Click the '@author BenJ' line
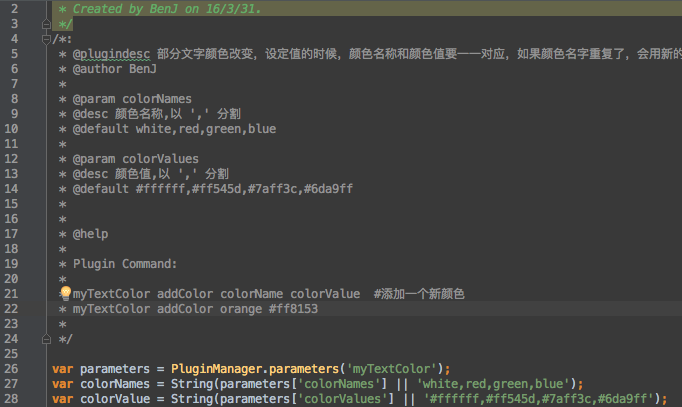 pyautogui.click(x=114, y=69)
